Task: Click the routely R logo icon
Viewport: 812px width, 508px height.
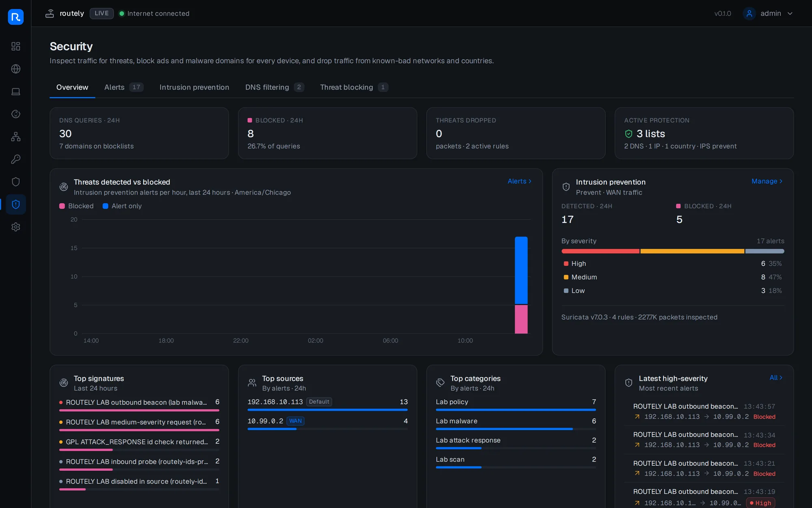Action: (16, 17)
